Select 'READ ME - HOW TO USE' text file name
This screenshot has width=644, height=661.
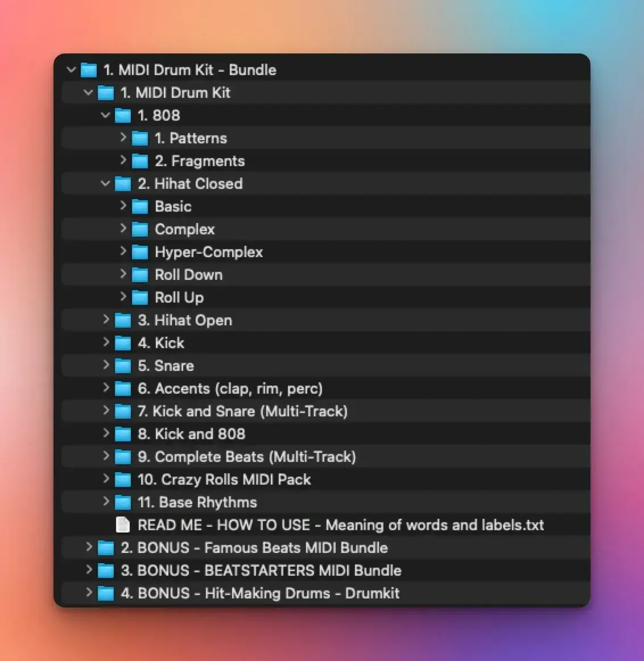pyautogui.click(x=341, y=525)
